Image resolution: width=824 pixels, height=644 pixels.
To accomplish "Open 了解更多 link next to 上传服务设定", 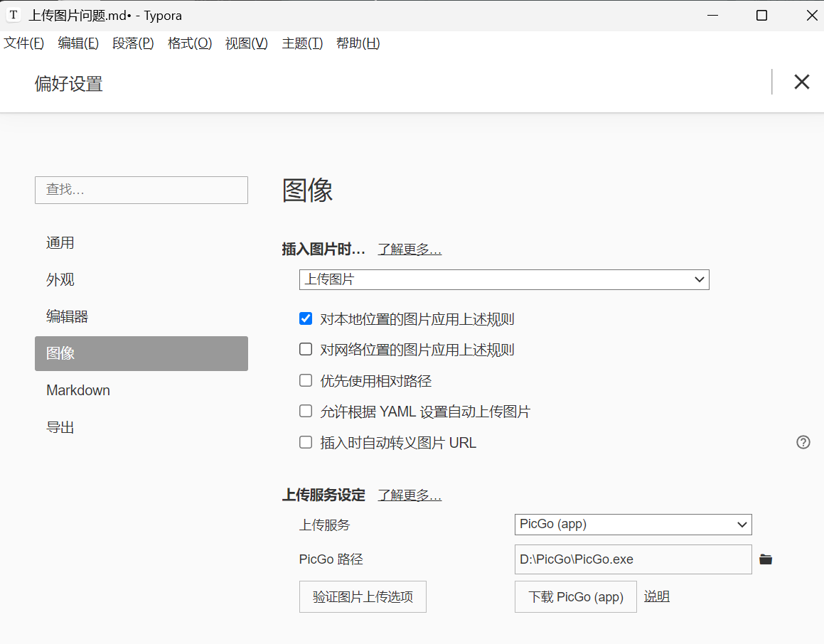I will (410, 495).
